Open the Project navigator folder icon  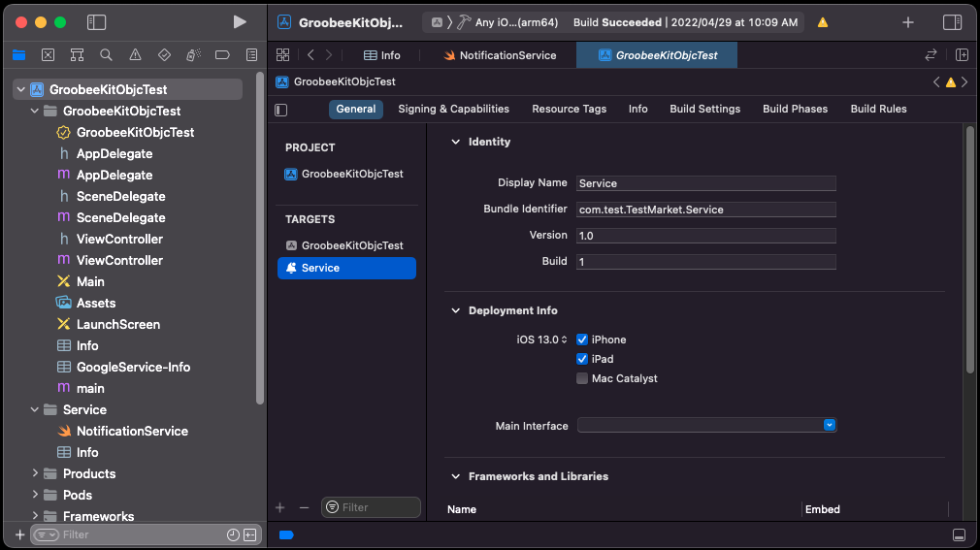[18, 55]
